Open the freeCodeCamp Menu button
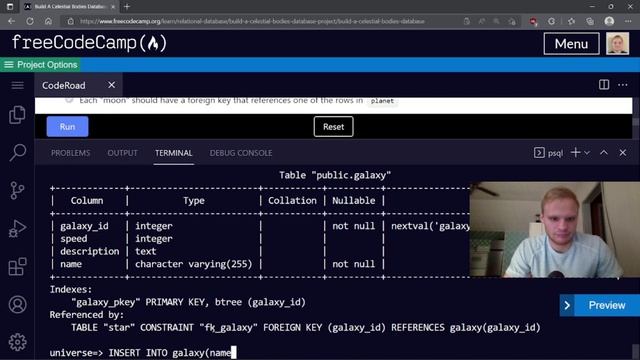The image size is (640, 360). (x=571, y=44)
